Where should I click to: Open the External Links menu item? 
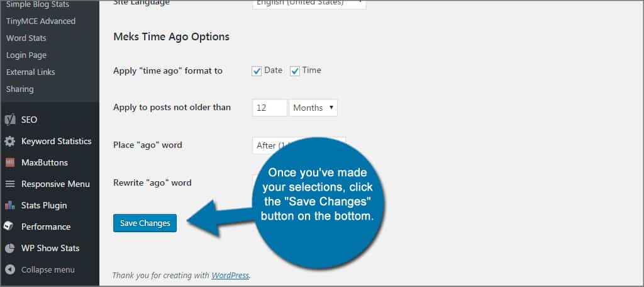click(x=31, y=72)
